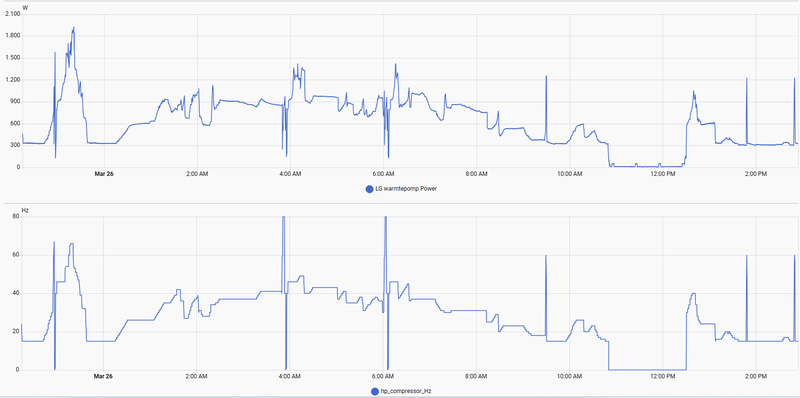Screen dimensions: 800x398
Task: Click the 1.800 value on the W axis
Action: pos(12,36)
